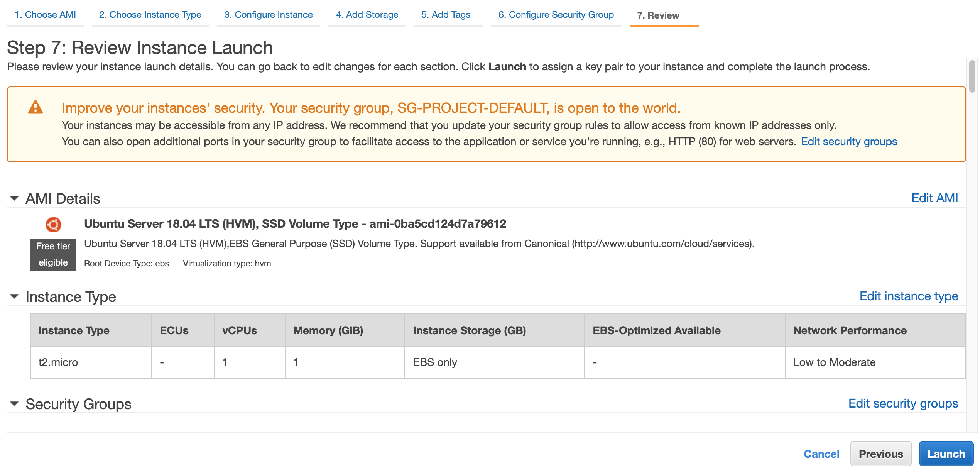Collapse the AMI Details section

(x=14, y=198)
